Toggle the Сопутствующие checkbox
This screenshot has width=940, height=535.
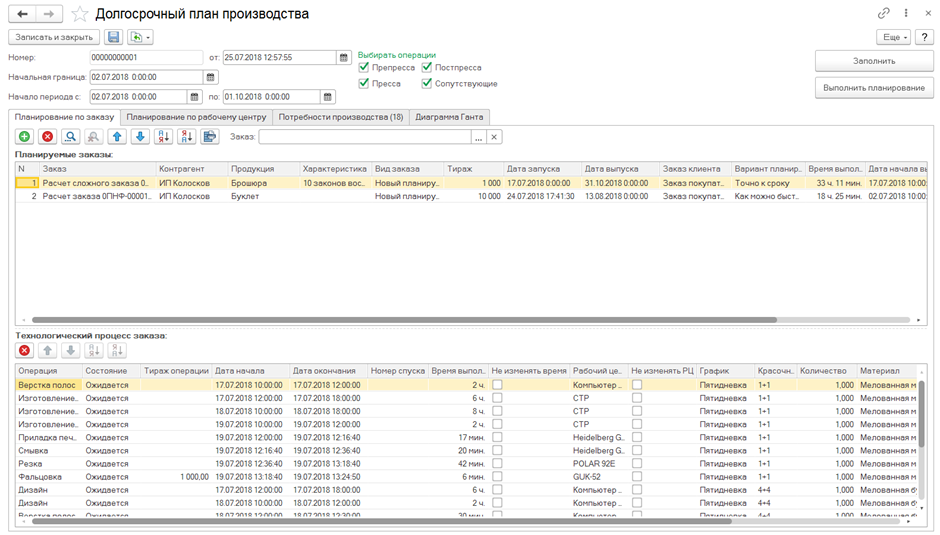pyautogui.click(x=427, y=83)
